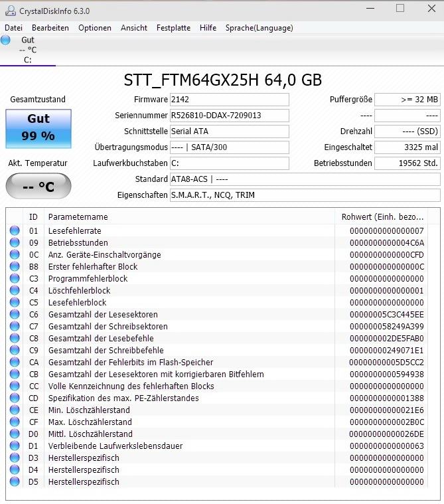Viewport: 444px width, 504px height.
Task: Click status orb of Mittl. Löschzählerstand
Action: click(x=15, y=434)
